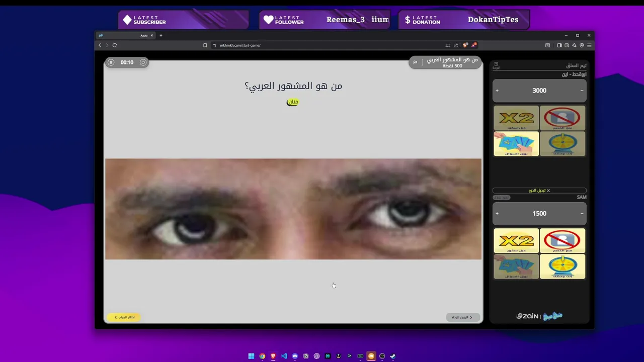Screen dimensions: 644x362
Task: Use SAM's blue cards power-up
Action: (516, 266)
